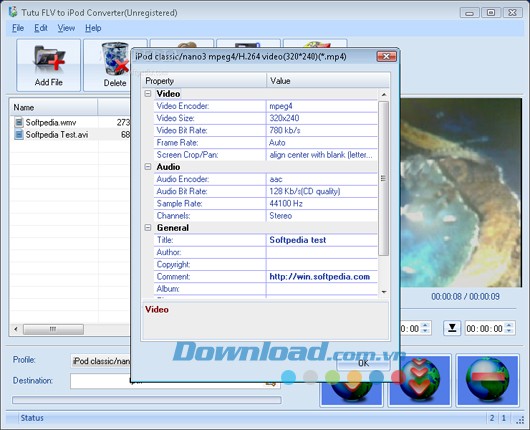Close the iPod classic profile dialog
This screenshot has width=530, height=430.
point(386,56)
